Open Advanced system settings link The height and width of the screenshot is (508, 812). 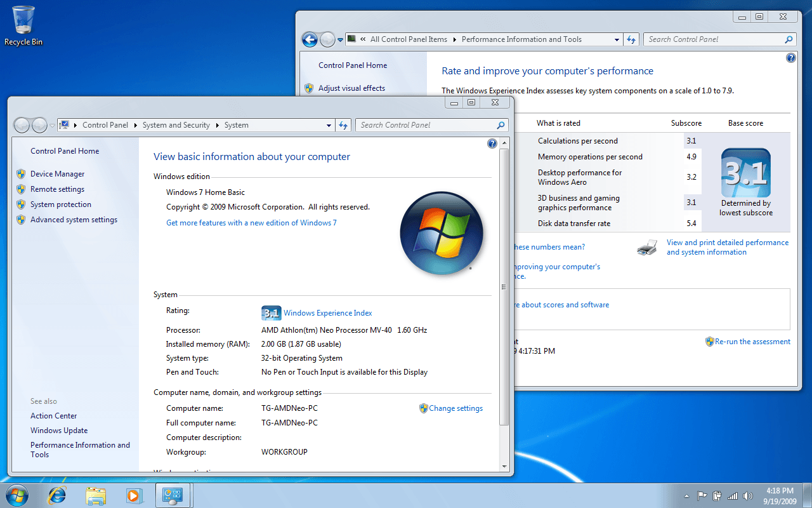(x=74, y=220)
